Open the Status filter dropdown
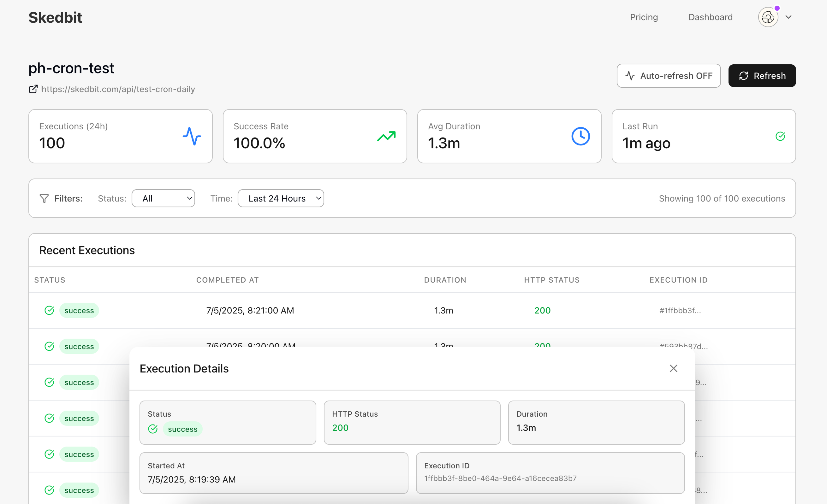Screen dimensions: 827x504 [x=163, y=198]
